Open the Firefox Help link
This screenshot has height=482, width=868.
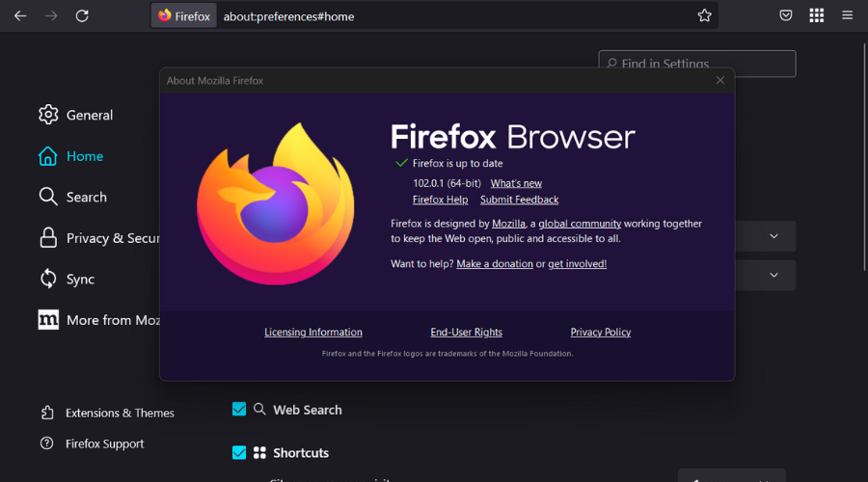[x=440, y=200]
